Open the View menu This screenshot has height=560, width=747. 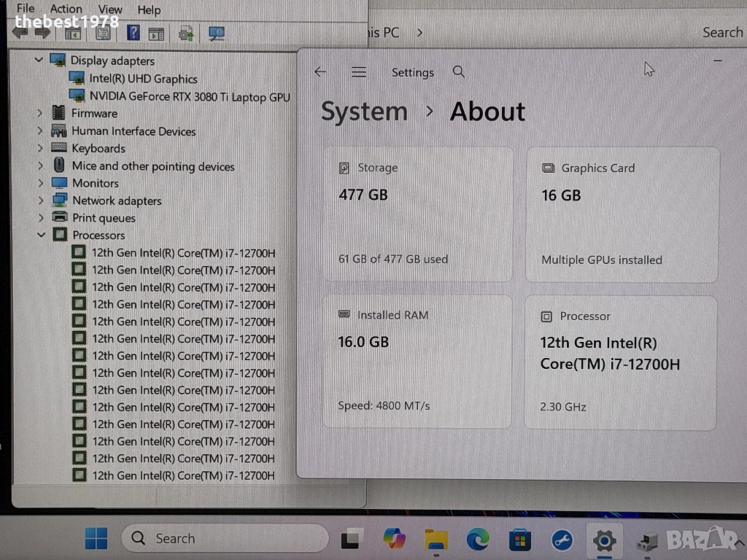coord(110,9)
